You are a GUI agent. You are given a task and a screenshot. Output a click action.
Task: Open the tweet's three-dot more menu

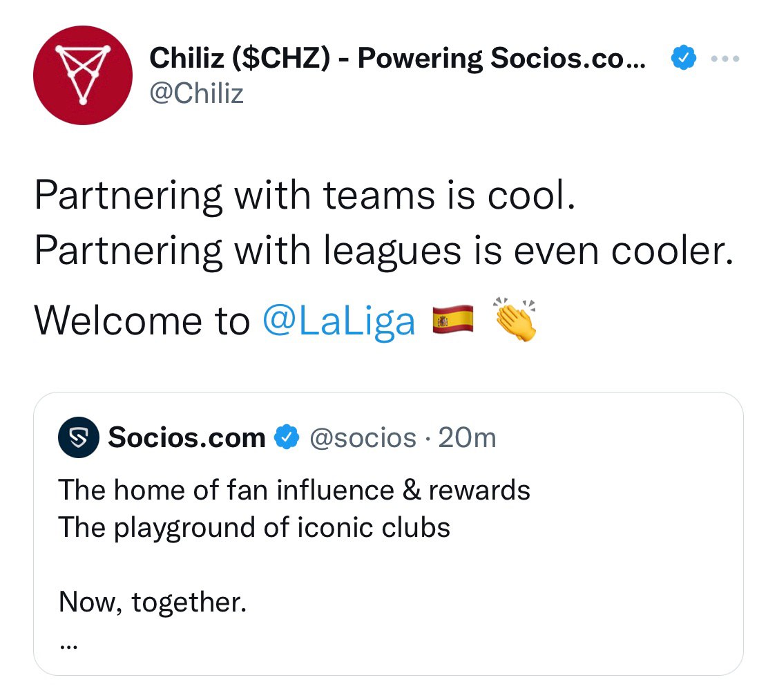[725, 59]
